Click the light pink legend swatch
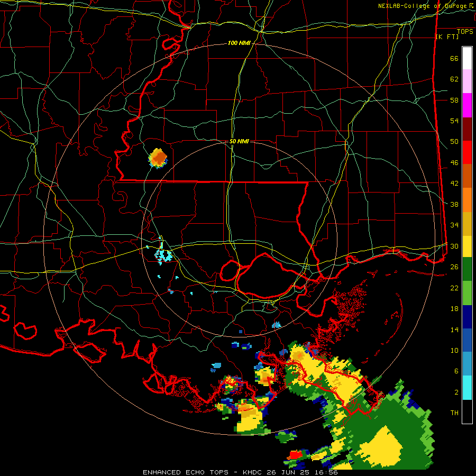Viewport: 476px width, 476px height. [467, 81]
